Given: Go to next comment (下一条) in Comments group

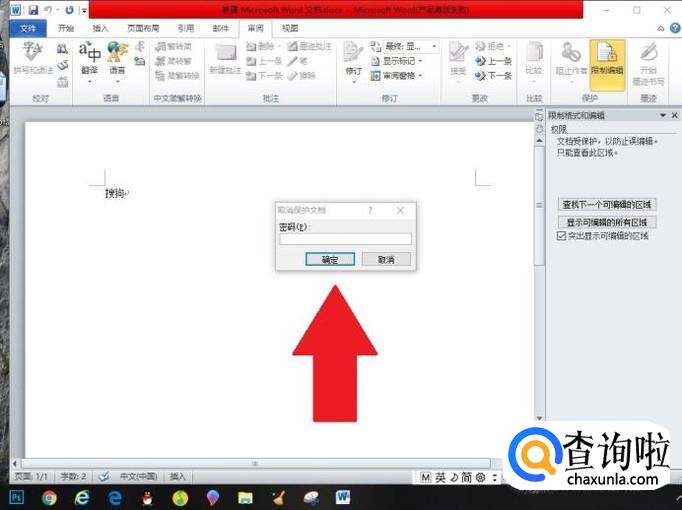Looking at the screenshot, I should point(264,76).
